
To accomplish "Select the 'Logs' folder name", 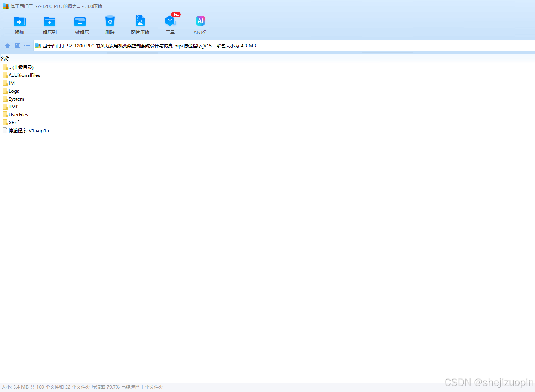I will [x=14, y=91].
